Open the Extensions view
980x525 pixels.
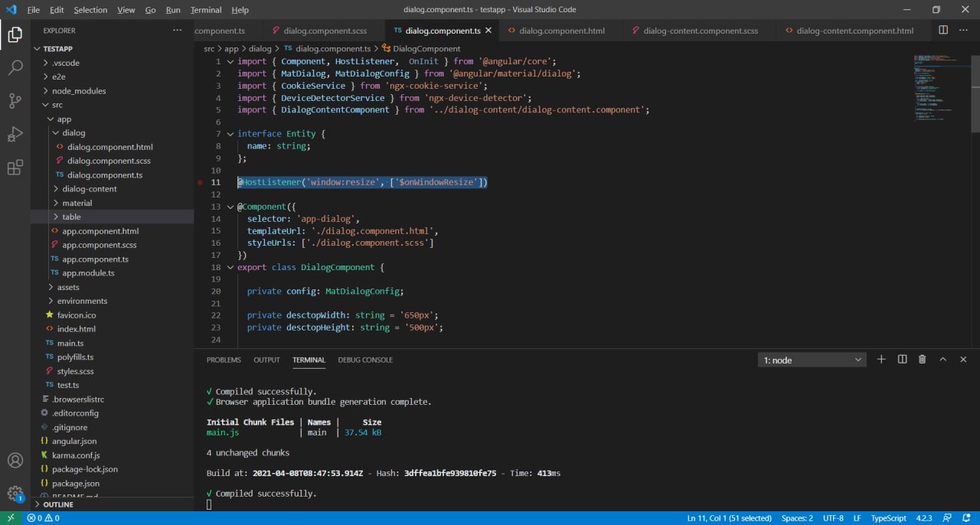(15, 168)
